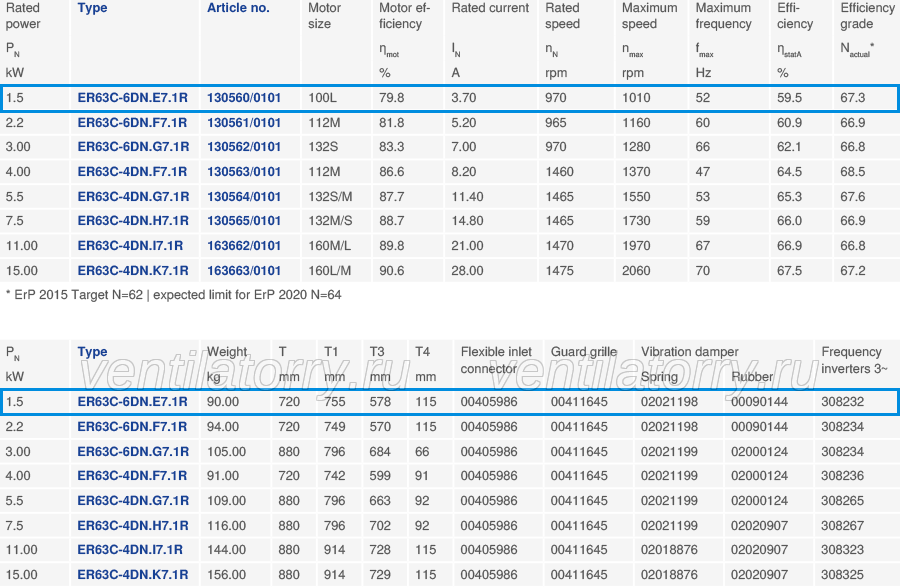This screenshot has width=900, height=588.
Task: Open article number 130560/0101
Action: coord(244,98)
